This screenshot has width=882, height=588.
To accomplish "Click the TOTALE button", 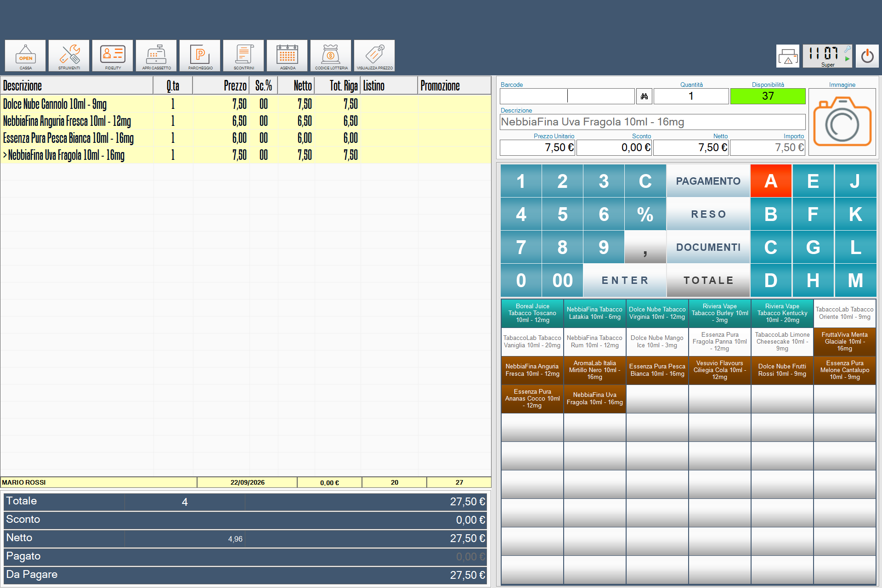I will tap(708, 280).
